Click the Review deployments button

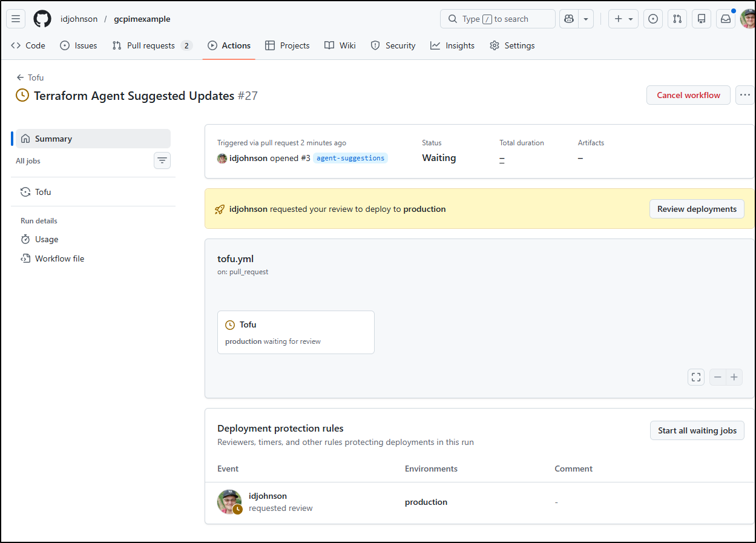pos(697,209)
